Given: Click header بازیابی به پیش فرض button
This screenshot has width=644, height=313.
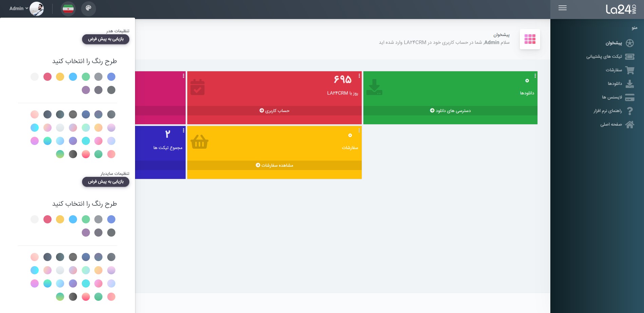Looking at the screenshot, I should coord(106,39).
